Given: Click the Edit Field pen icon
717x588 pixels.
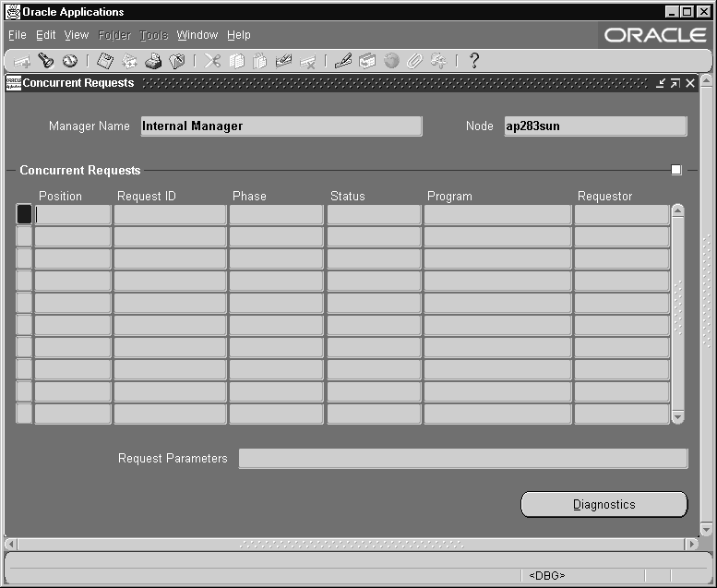Looking at the screenshot, I should [343, 61].
